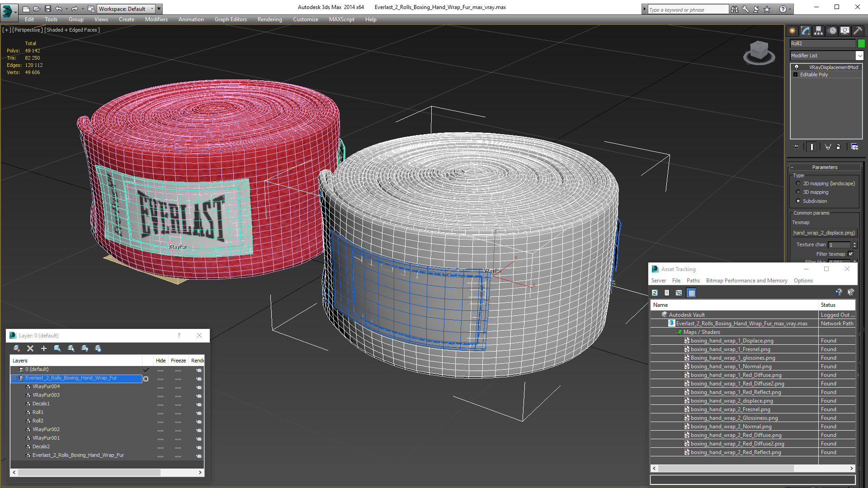Click the Freeze column header in Layer dialog

coord(178,361)
